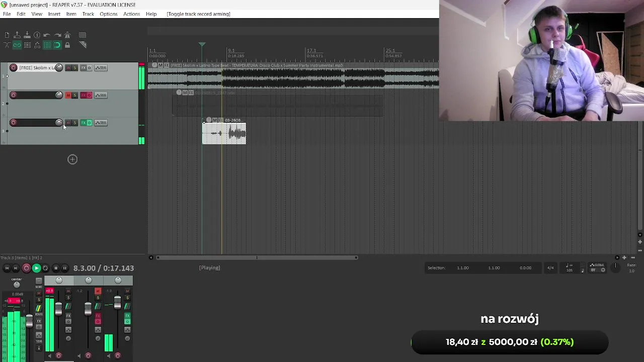Viewport: 644px width, 362px height.
Task: Click track 3 volume knob in panel
Action: click(59, 123)
